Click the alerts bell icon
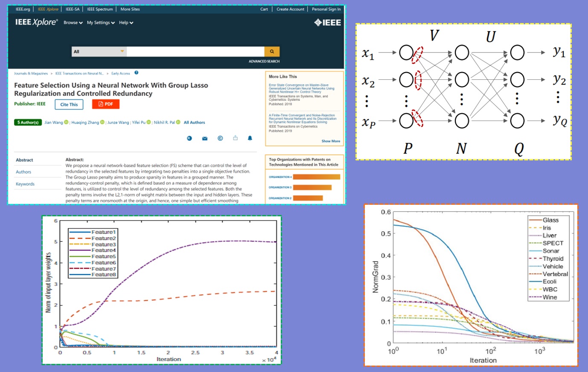Image resolution: width=588 pixels, height=372 pixels. point(250,138)
